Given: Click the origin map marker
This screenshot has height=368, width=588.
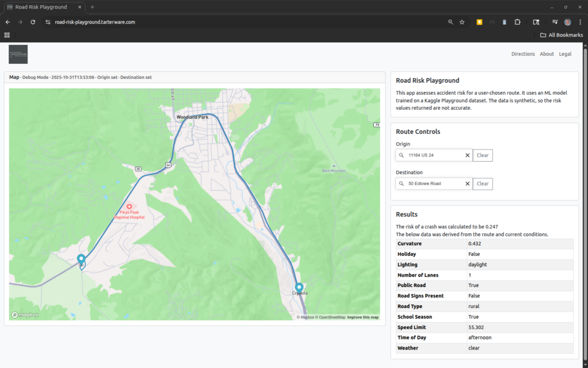Looking at the screenshot, I should [80, 259].
